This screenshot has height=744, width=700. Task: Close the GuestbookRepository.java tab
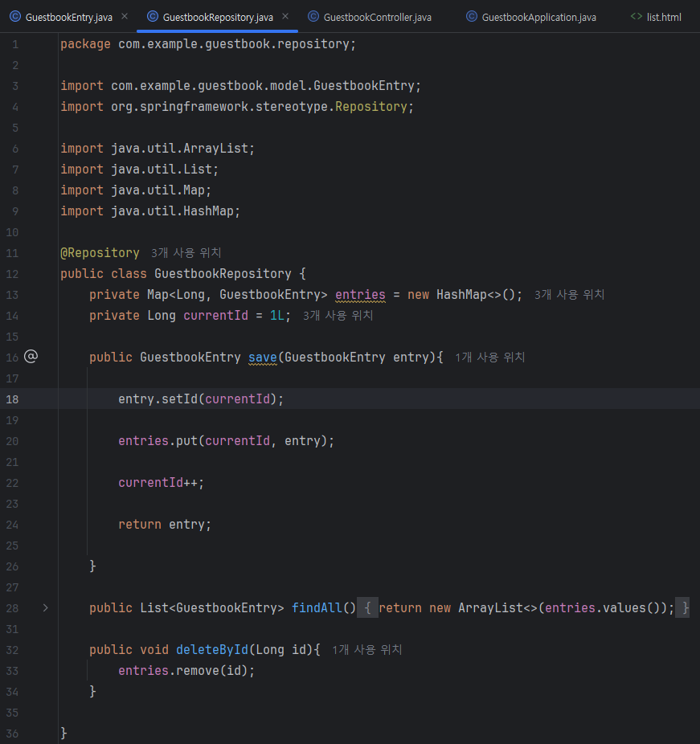coord(285,16)
